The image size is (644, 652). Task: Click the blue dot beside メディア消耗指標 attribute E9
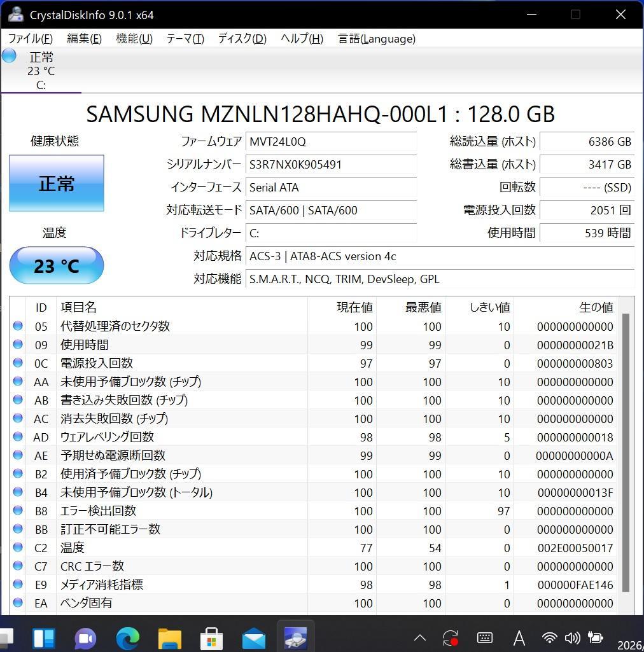pos(17,585)
